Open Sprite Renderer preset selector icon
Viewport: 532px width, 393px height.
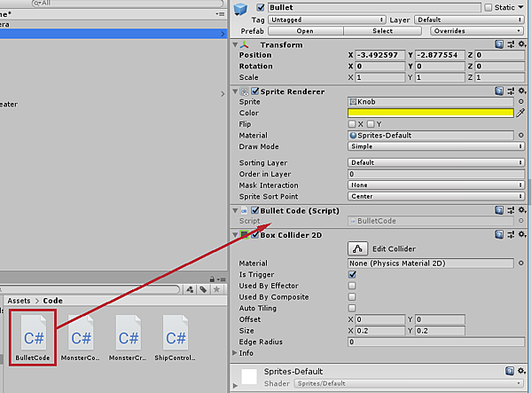click(511, 91)
